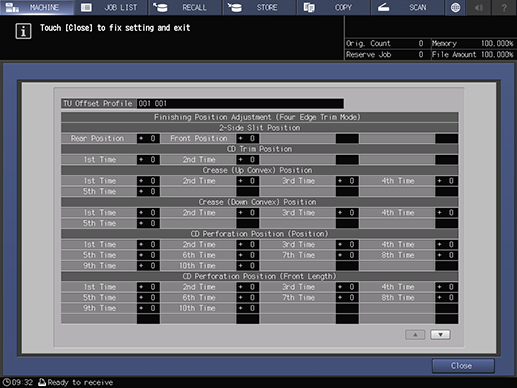Image resolution: width=517 pixels, height=388 pixels.
Task: Switch to the COPY tab
Action: click(333, 7)
